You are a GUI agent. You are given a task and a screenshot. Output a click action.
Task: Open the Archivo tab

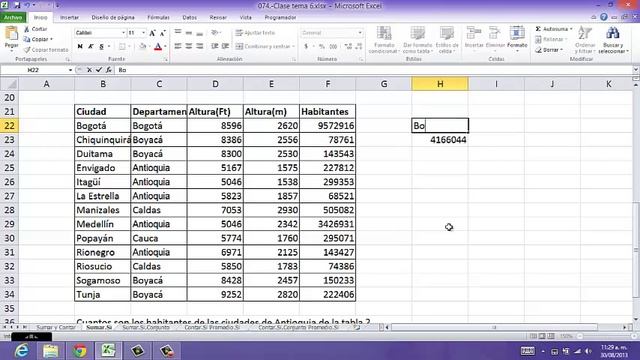[13, 18]
